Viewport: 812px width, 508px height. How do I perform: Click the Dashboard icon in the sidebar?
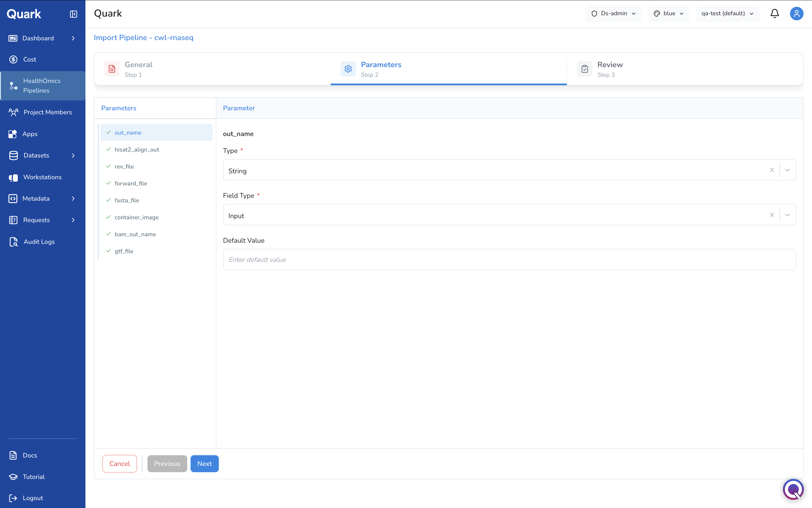pyautogui.click(x=13, y=38)
